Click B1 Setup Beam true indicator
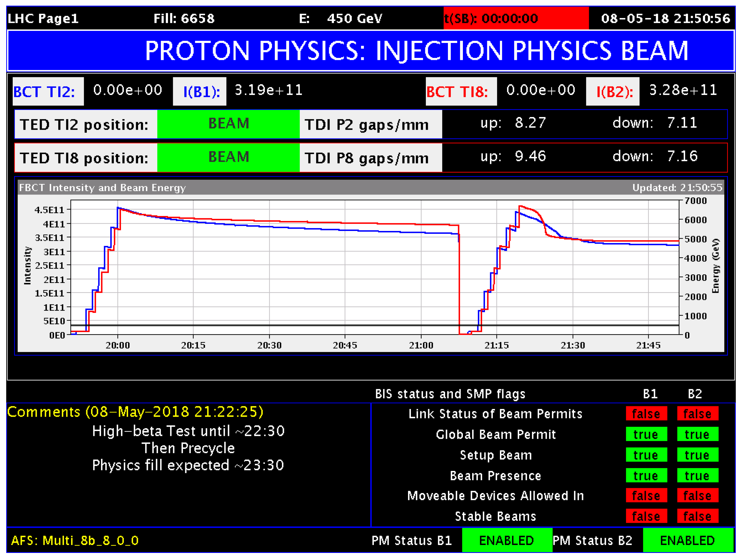Screen dimensions: 742x560 [x=646, y=455]
